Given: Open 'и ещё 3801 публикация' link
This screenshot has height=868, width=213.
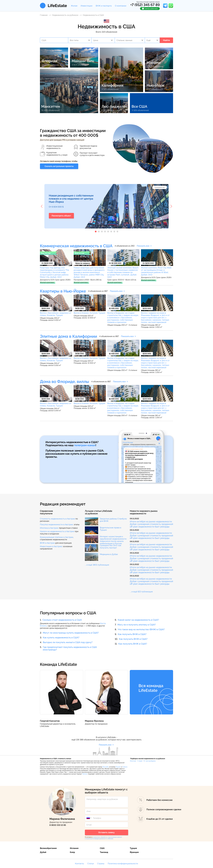Looking at the screenshot, I should coord(97,565).
